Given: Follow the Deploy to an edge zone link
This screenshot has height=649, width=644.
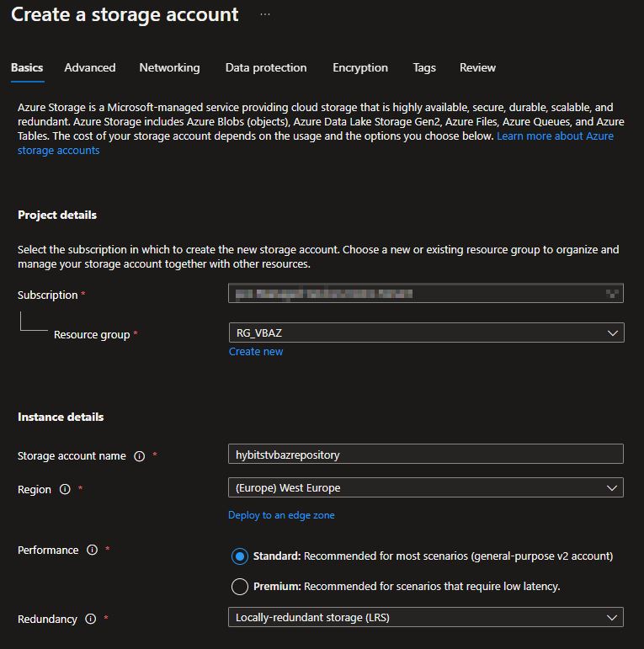Looking at the screenshot, I should click(281, 515).
